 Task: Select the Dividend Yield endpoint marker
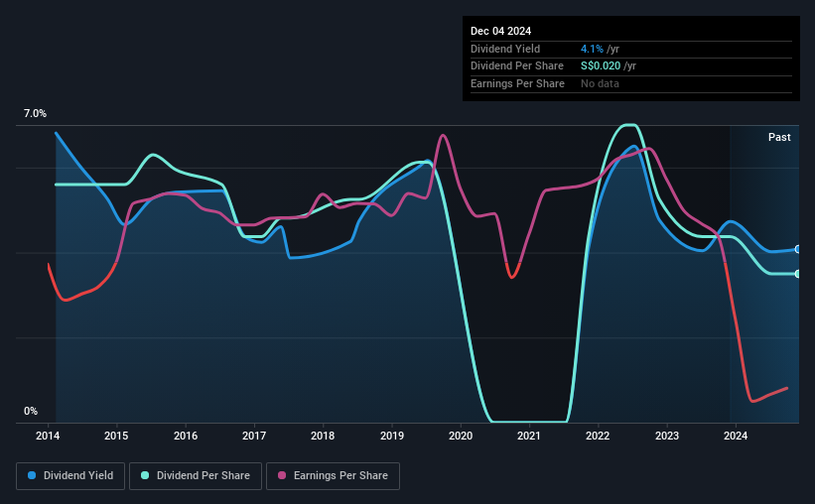coord(798,249)
